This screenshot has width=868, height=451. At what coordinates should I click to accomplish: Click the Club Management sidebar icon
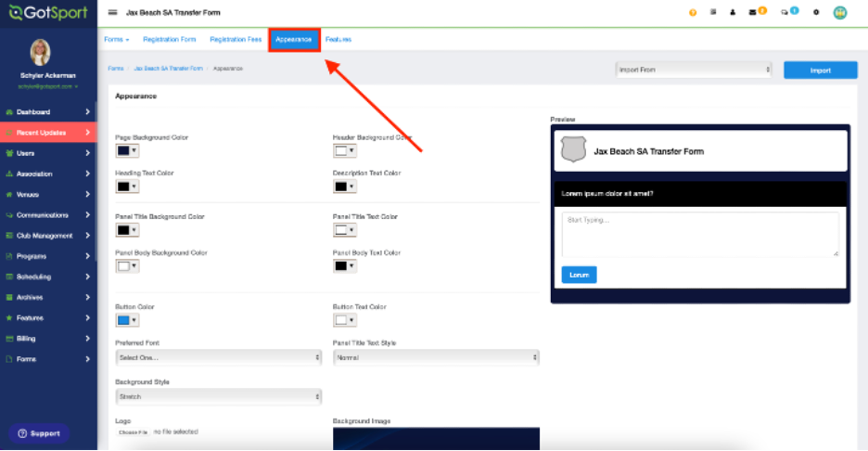click(x=9, y=236)
